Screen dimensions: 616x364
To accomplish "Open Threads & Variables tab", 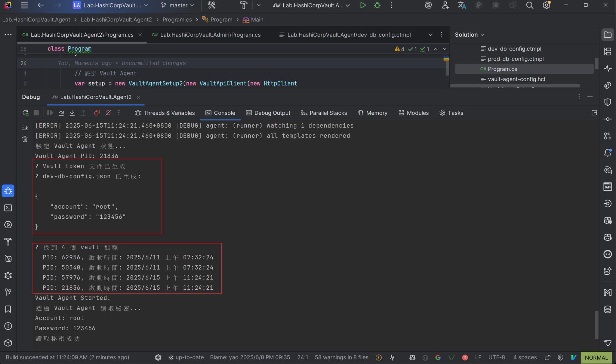I will tap(165, 113).
